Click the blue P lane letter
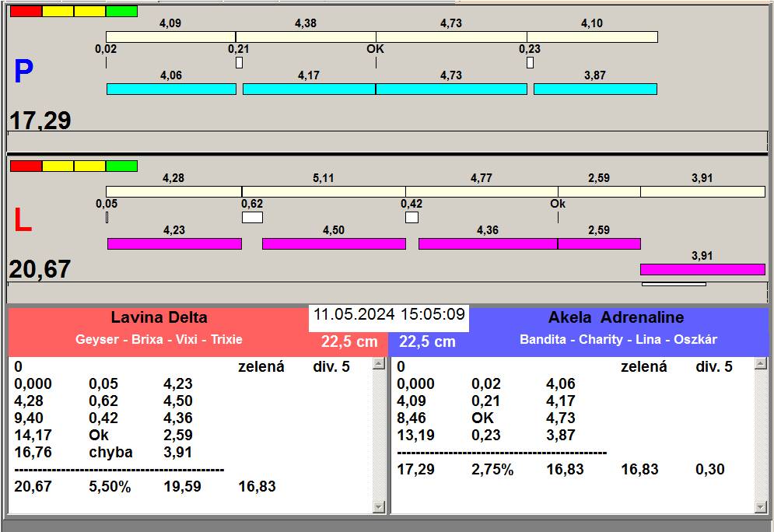774x532 pixels. pyautogui.click(x=23, y=72)
